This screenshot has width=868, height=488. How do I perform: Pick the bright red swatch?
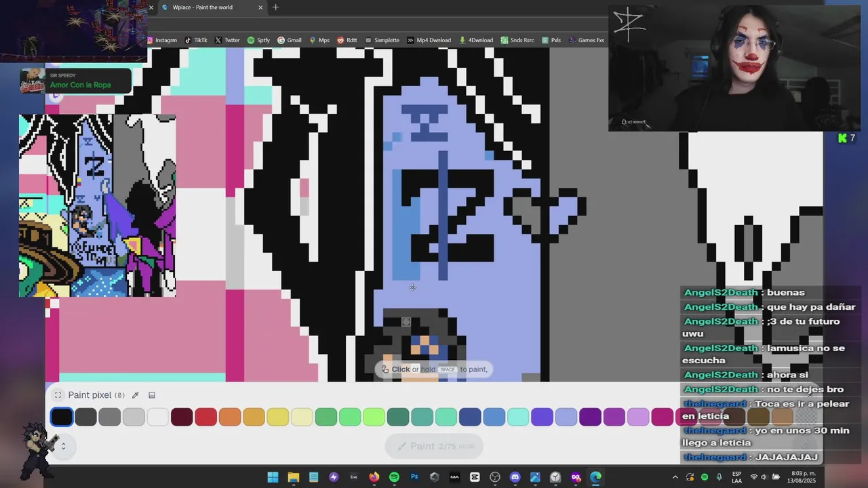pyautogui.click(x=205, y=416)
